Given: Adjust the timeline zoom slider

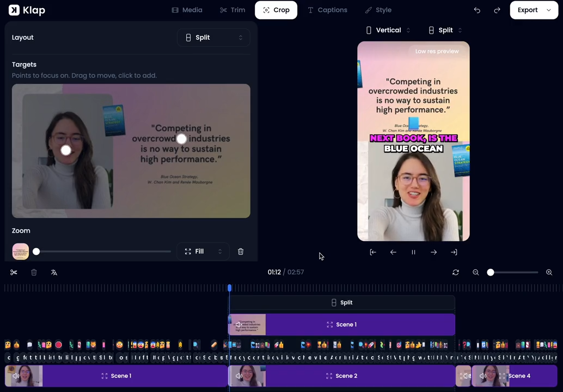Looking at the screenshot, I should [x=491, y=272].
